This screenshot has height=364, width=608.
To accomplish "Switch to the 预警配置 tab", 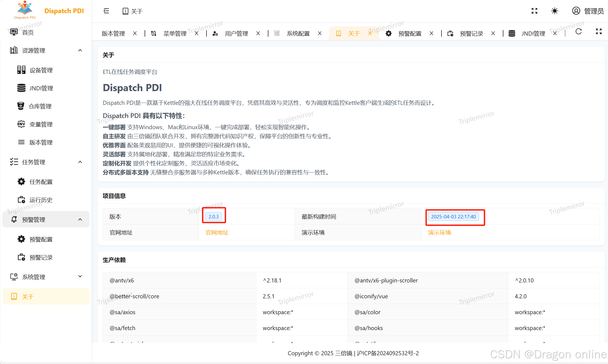I will (x=409, y=34).
